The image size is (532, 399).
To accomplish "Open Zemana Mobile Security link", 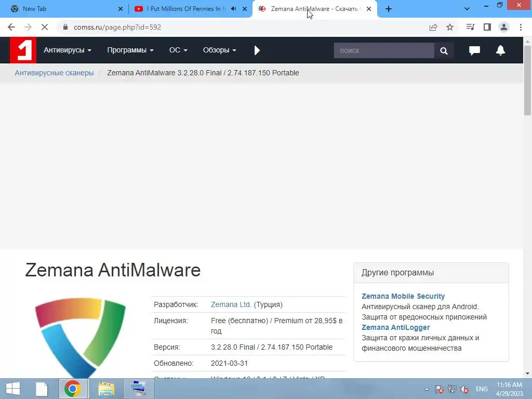I will coord(403,296).
